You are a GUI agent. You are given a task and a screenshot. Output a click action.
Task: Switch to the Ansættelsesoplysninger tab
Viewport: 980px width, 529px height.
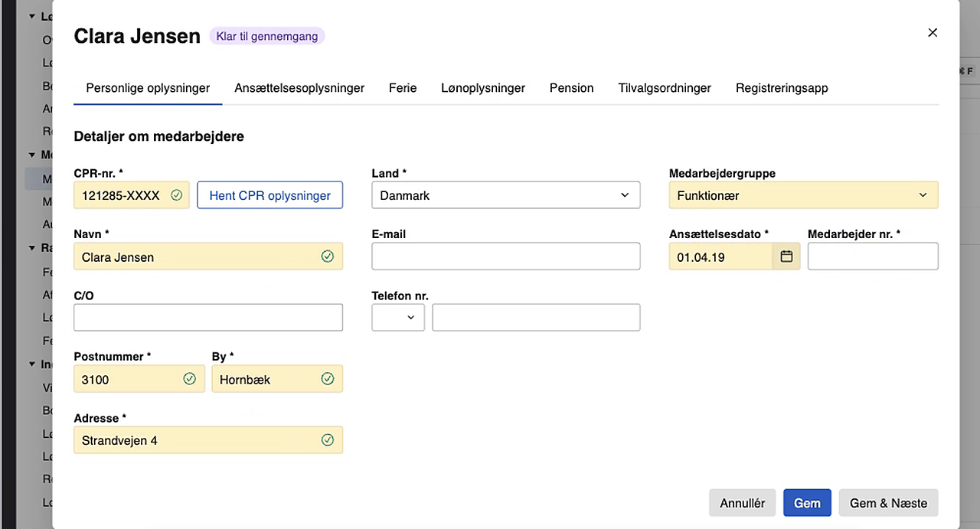299,88
